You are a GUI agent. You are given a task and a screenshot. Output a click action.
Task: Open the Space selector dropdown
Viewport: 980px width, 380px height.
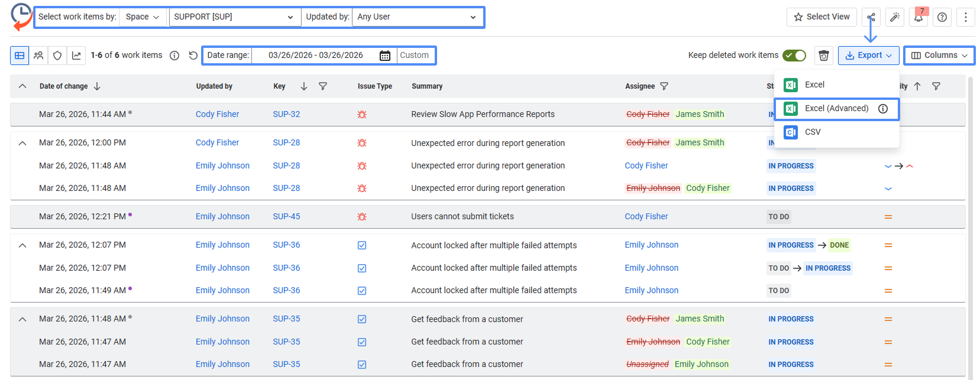click(143, 17)
